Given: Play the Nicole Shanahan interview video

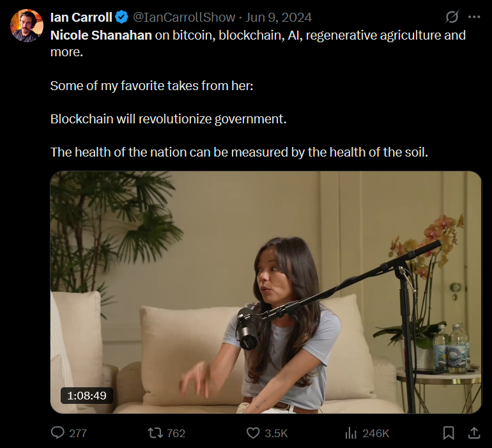Looking at the screenshot, I should pyautogui.click(x=266, y=292).
